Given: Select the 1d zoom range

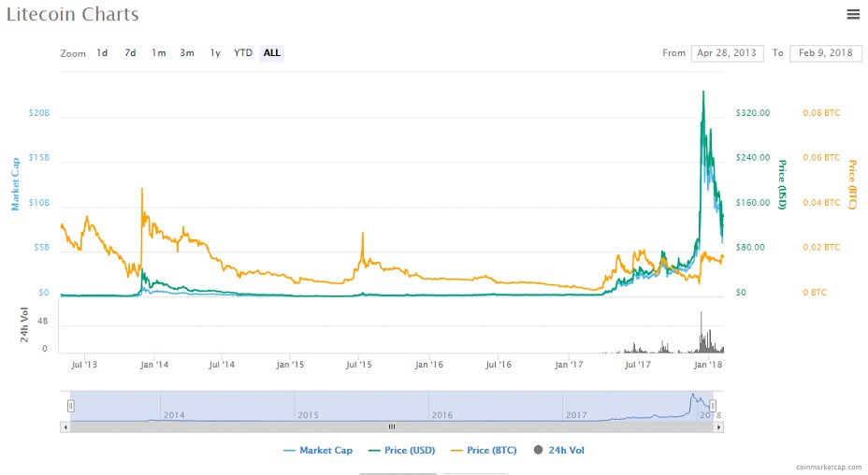Looking at the screenshot, I should coord(102,53).
